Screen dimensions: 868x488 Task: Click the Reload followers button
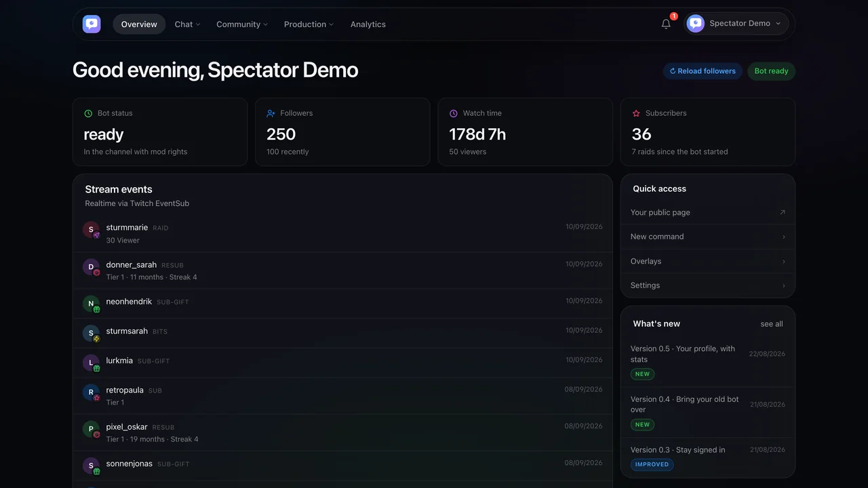click(x=703, y=71)
